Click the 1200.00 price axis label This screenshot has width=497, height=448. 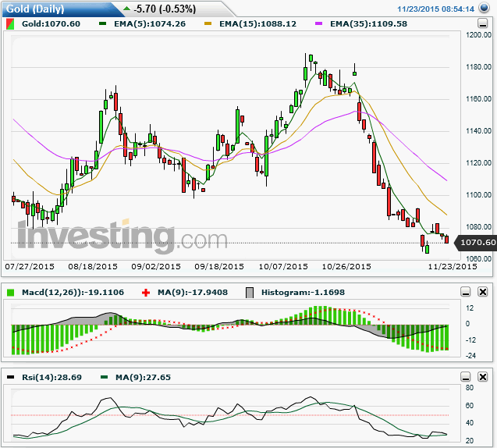click(478, 35)
